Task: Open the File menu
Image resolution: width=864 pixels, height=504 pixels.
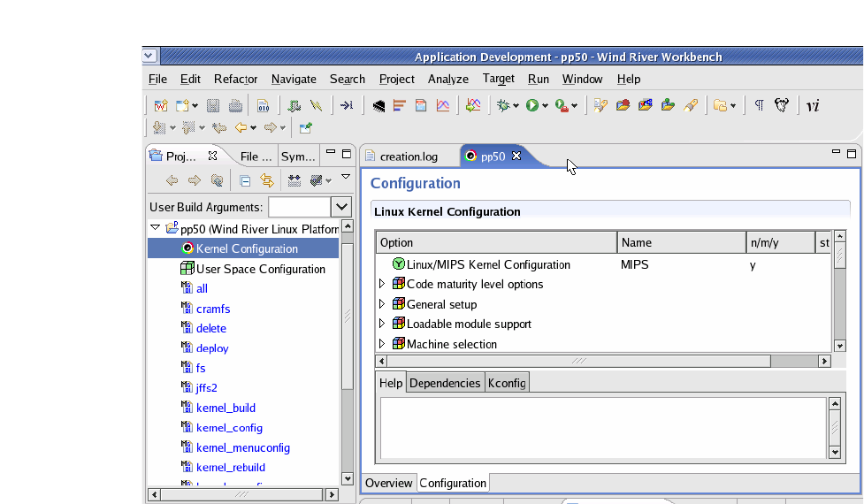Action: click(157, 80)
